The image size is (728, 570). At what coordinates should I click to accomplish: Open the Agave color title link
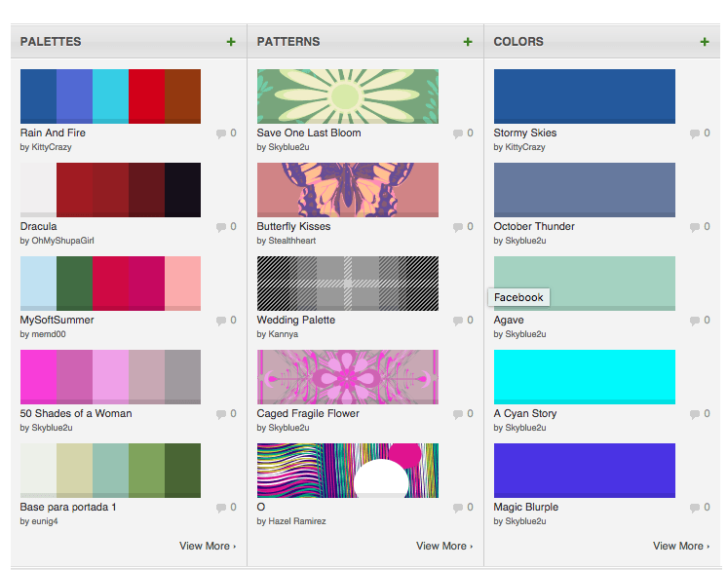[509, 320]
